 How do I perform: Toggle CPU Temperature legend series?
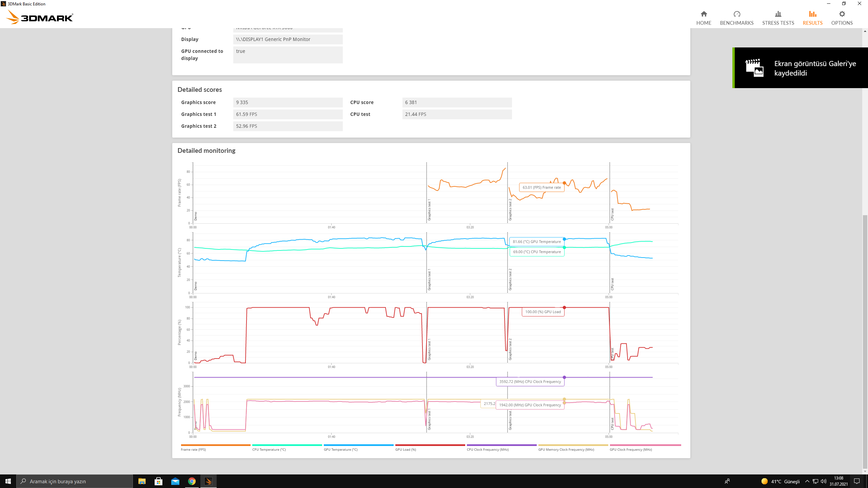269,449
